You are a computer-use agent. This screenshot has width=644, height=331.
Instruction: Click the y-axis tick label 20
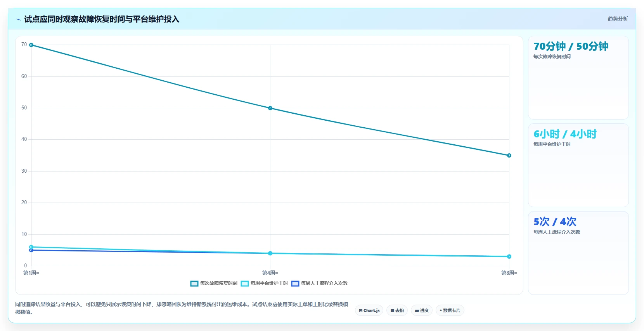click(24, 203)
